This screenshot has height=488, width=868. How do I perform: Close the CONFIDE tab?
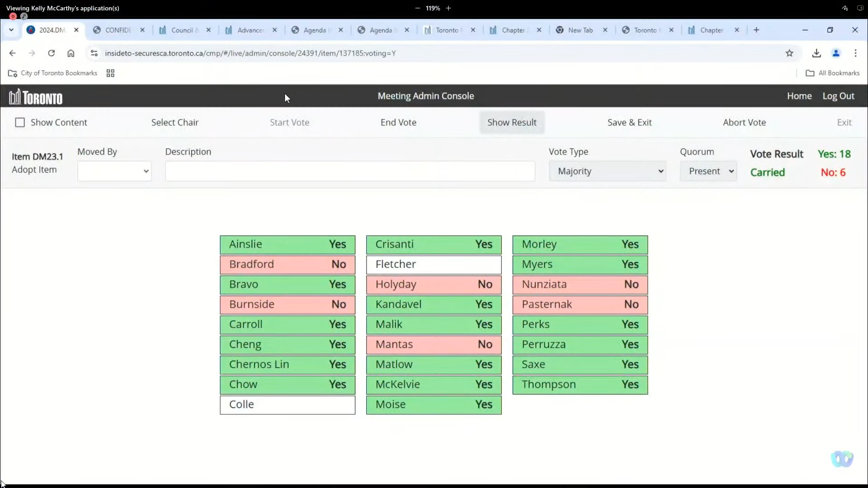point(142,30)
